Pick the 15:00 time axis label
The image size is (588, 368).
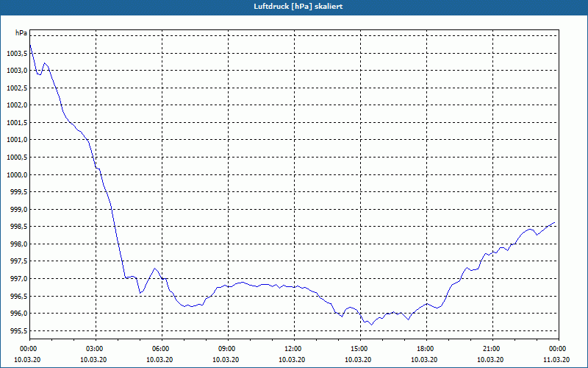pyautogui.click(x=360, y=348)
